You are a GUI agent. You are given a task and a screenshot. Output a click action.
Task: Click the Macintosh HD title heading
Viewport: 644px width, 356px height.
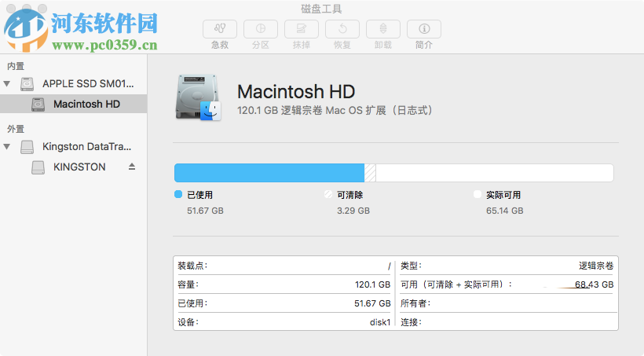296,92
